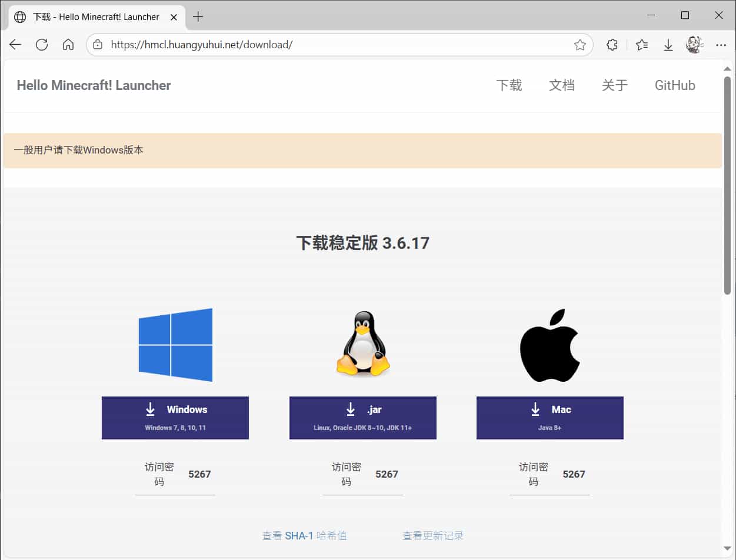Open the 文档 navigation item
Image resolution: width=736 pixels, height=560 pixels.
click(x=561, y=85)
